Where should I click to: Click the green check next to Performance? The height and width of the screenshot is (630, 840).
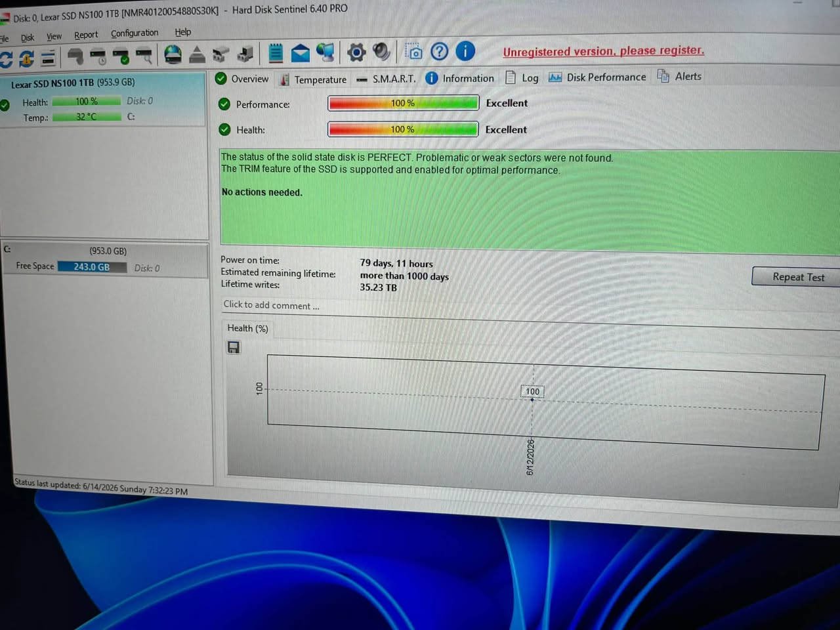pos(224,104)
